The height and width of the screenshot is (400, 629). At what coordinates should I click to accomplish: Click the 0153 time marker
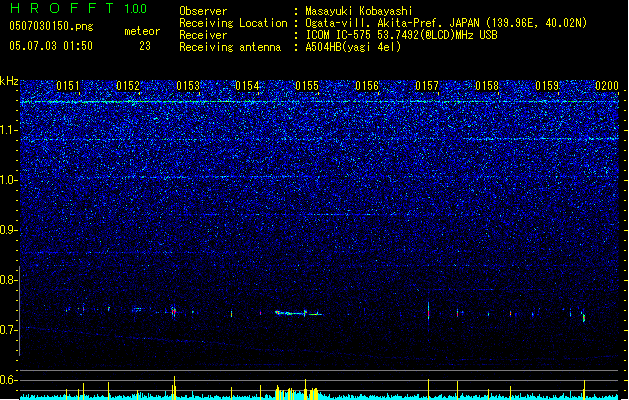click(188, 86)
